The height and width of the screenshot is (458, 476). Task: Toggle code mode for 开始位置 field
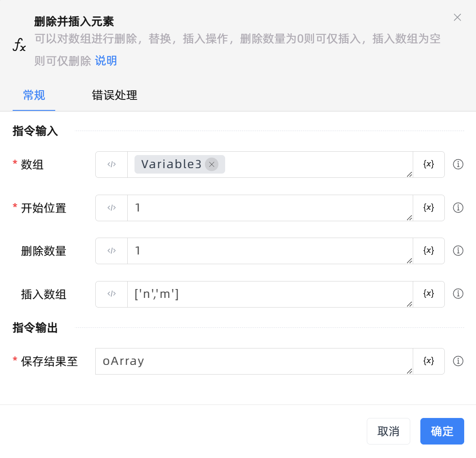click(x=112, y=208)
